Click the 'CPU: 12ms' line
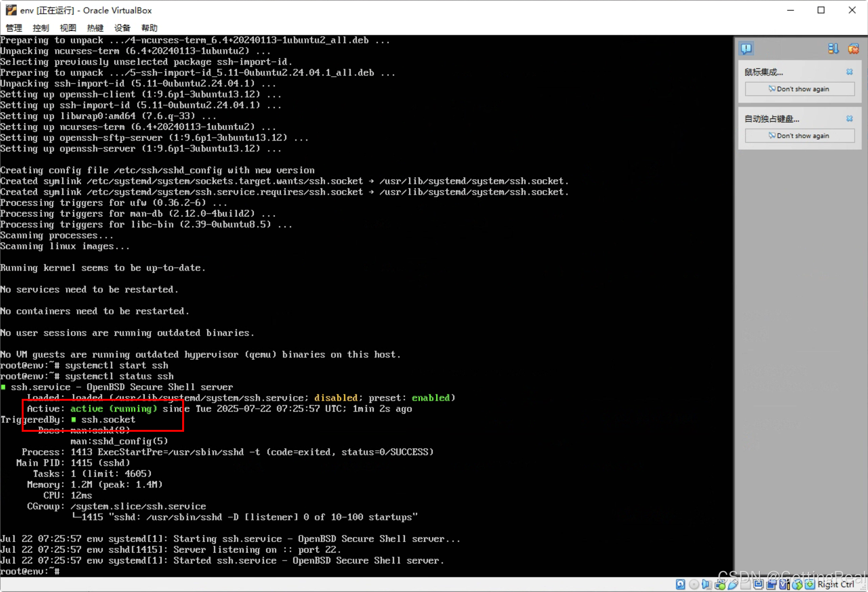This screenshot has width=868, height=592. click(68, 495)
